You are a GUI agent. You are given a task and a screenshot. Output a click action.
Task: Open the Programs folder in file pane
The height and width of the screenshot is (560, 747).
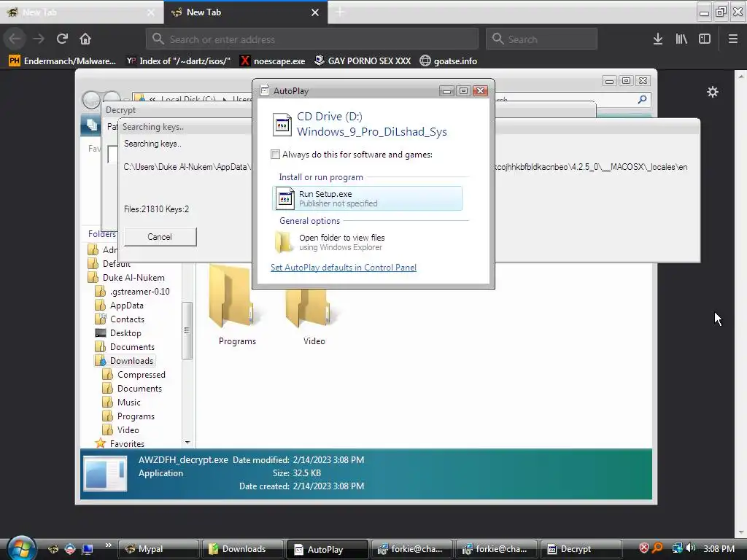click(237, 306)
